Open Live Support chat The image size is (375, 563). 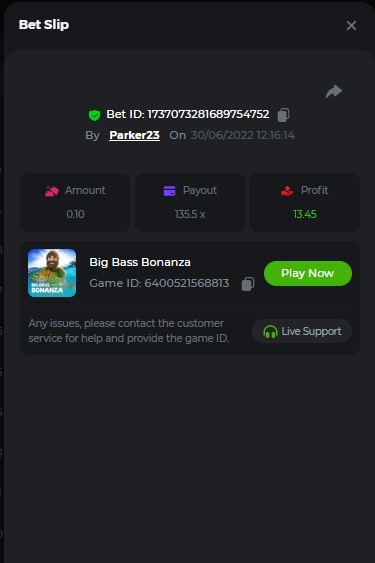pyautogui.click(x=302, y=331)
